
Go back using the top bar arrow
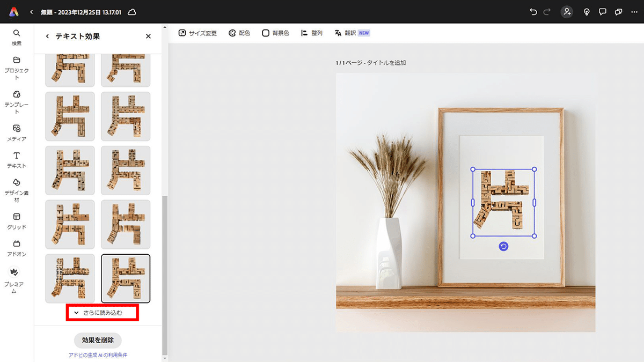[32, 12]
